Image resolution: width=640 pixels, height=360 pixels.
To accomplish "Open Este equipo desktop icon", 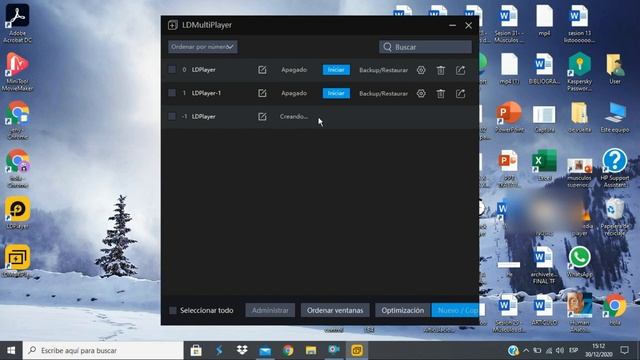I will click(615, 117).
